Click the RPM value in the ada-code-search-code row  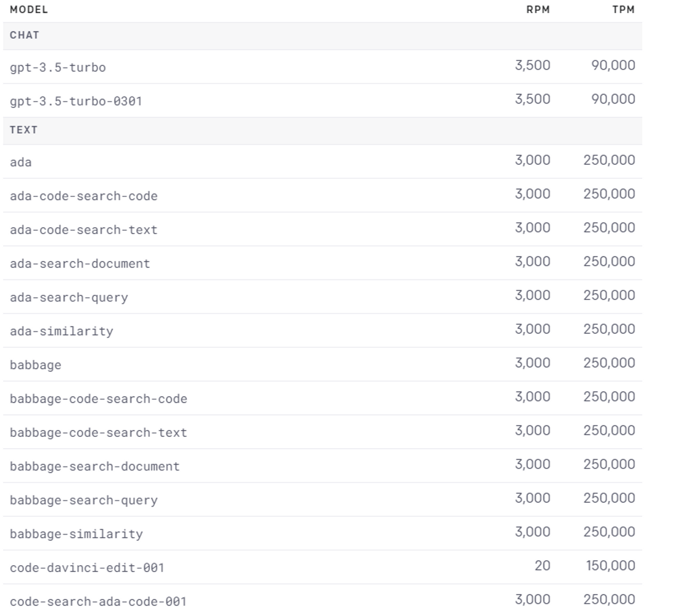(x=533, y=194)
